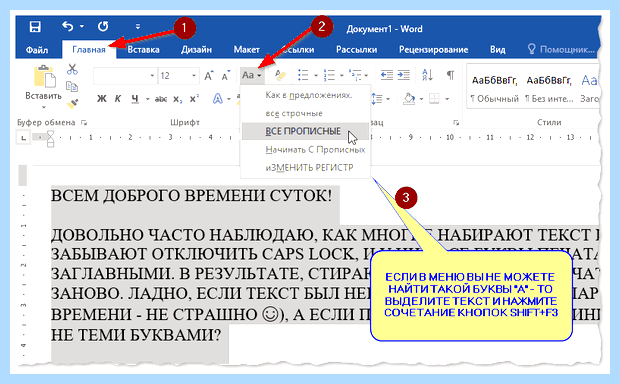Open the borders button
This screenshot has height=384, width=620.
[434, 98]
